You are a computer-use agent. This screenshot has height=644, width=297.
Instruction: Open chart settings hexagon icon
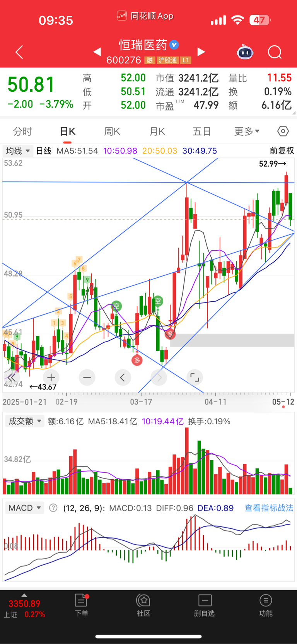pos(283,132)
